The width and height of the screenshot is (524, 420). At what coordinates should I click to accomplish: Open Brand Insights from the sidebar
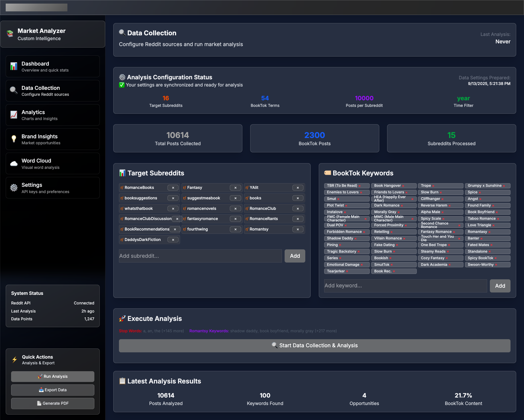tap(53, 139)
